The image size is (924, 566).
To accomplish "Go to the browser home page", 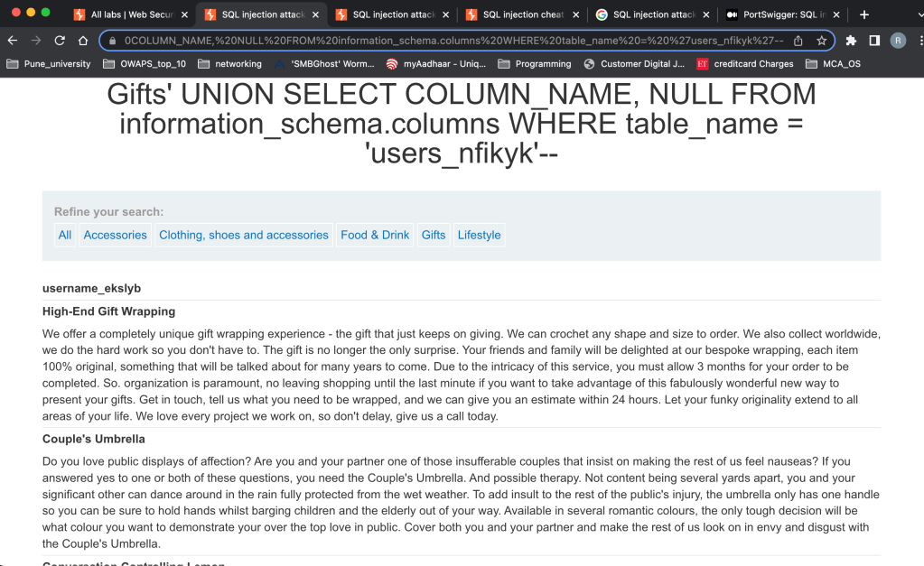I will tap(83, 41).
